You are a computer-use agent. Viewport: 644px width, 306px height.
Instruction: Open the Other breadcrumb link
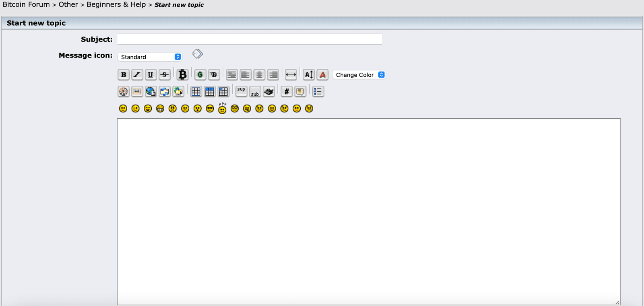pyautogui.click(x=68, y=4)
